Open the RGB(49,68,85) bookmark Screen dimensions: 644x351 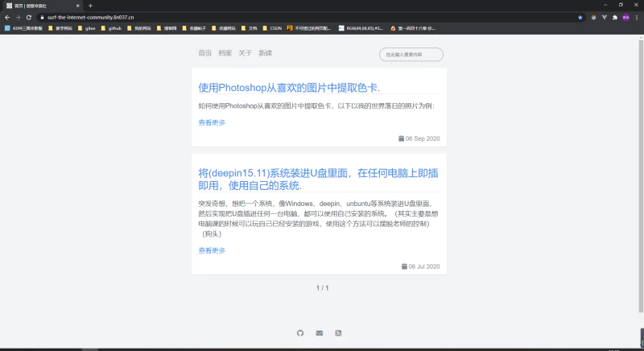tap(361, 28)
